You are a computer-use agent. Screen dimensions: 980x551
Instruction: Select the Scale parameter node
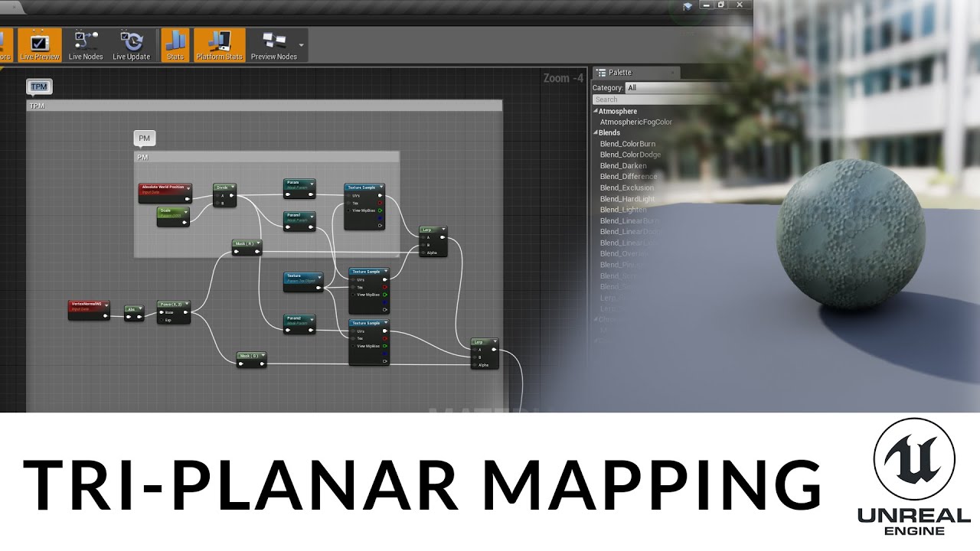[x=173, y=216]
